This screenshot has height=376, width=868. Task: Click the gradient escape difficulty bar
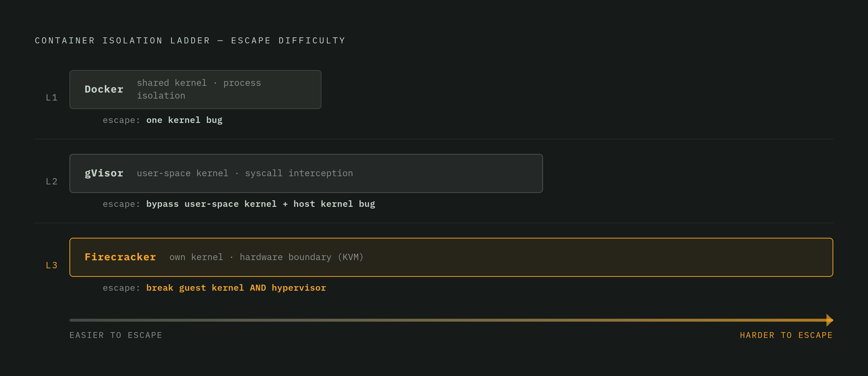click(x=451, y=320)
